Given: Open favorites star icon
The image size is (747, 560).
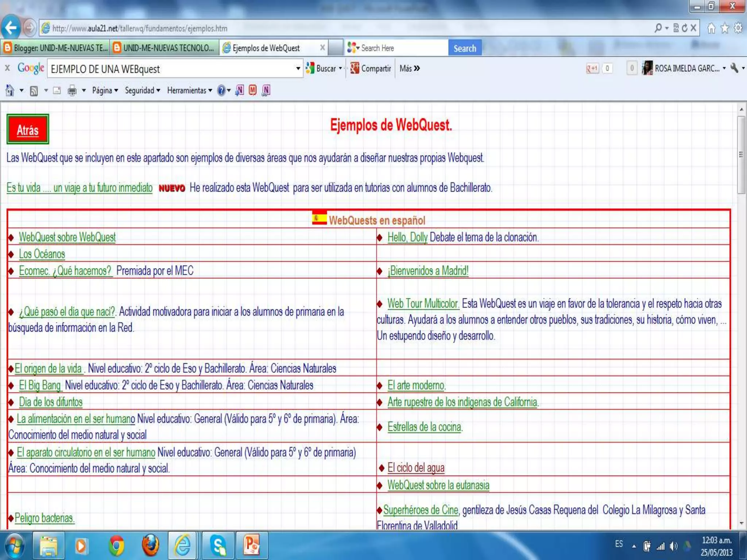Looking at the screenshot, I should 725,28.
